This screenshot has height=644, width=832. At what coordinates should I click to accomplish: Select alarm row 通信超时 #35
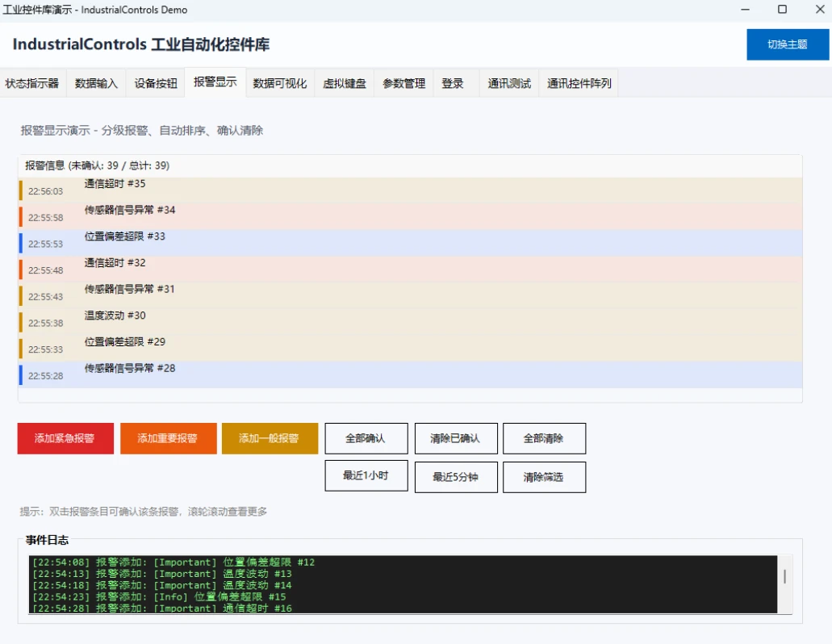point(410,190)
